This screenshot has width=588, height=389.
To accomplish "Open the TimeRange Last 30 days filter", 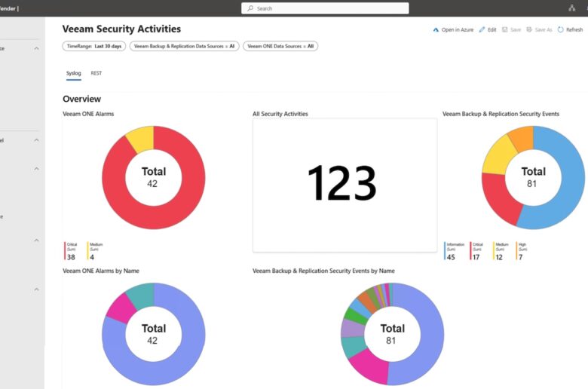I will [93, 46].
